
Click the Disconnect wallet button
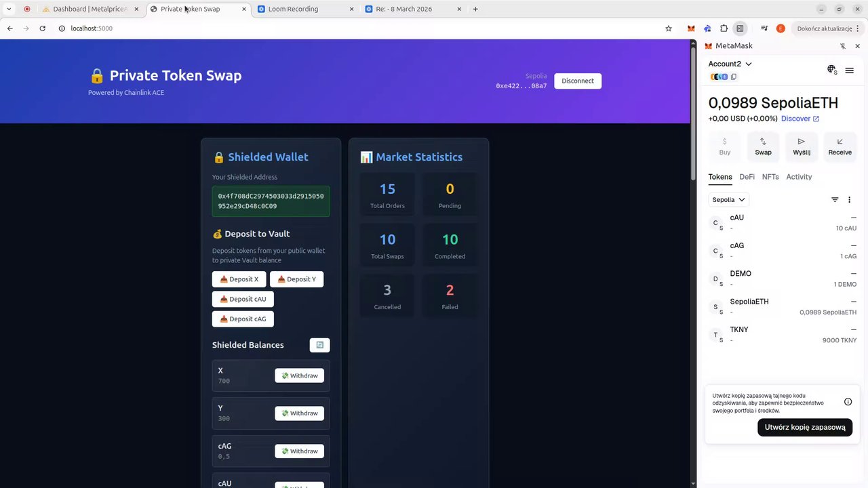(578, 81)
